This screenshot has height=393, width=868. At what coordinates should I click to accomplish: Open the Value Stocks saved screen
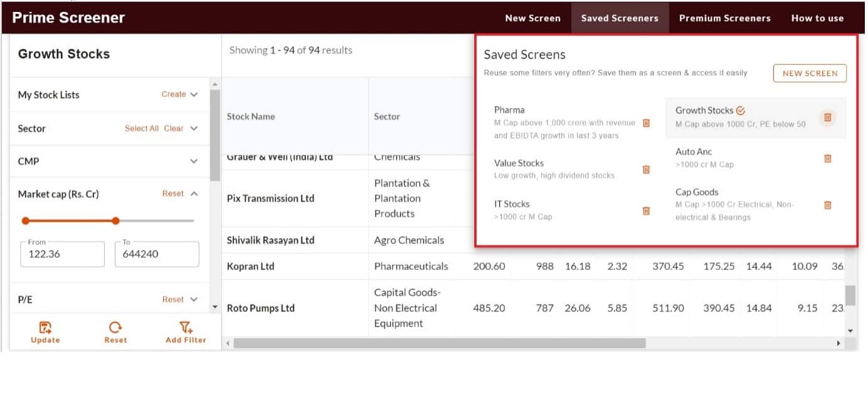(x=554, y=169)
